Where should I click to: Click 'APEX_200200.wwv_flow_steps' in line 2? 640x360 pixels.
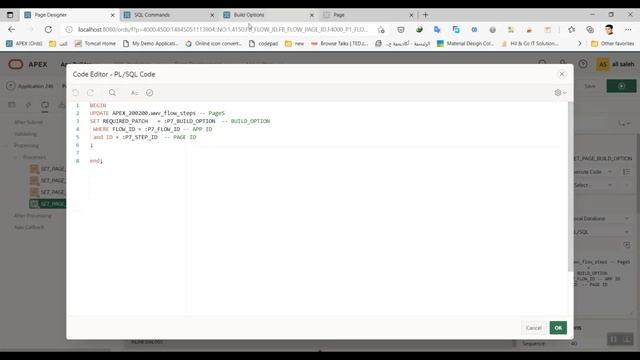[154, 113]
